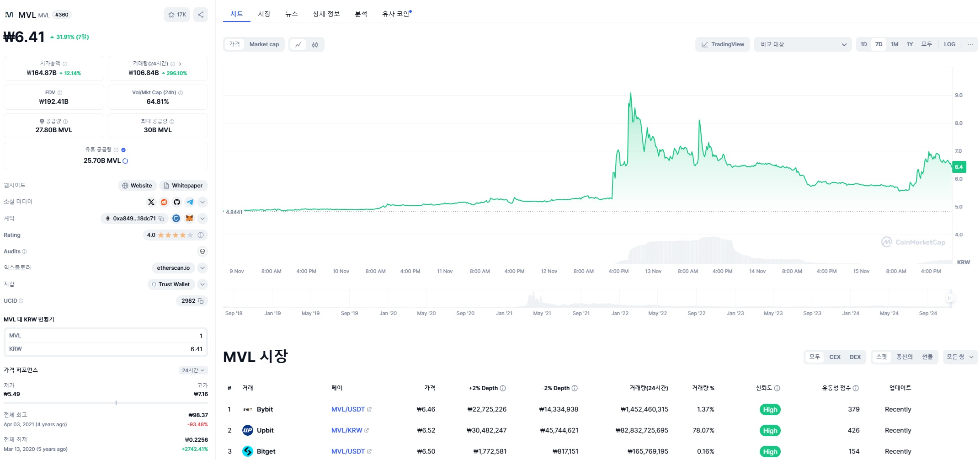
Task: Open the Trust Wallet link
Action: tap(171, 284)
